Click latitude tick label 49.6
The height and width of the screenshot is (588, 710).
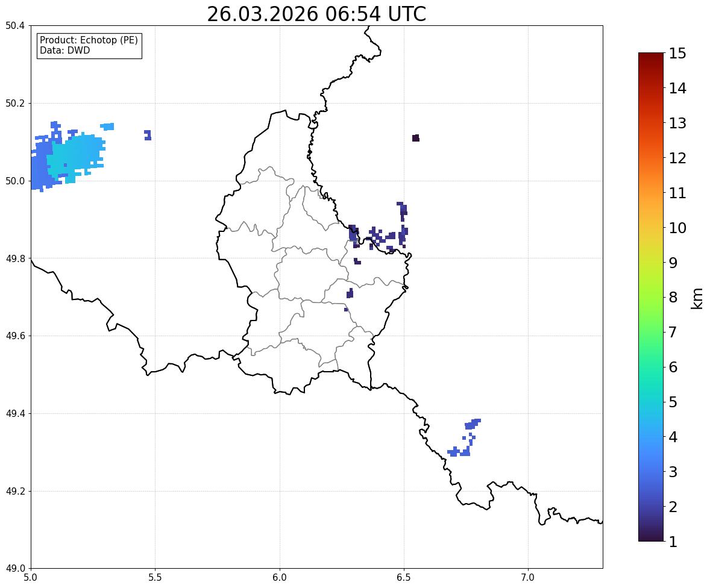point(15,336)
